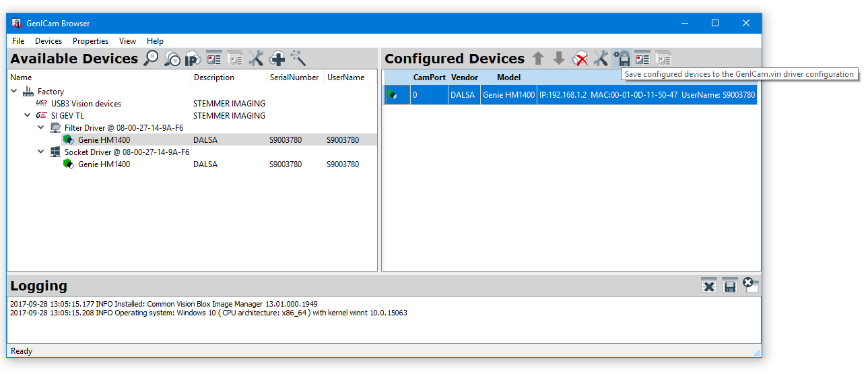This screenshot has width=868, height=374.
Task: Click the wrench tools icon in Available Devices
Action: click(x=256, y=59)
